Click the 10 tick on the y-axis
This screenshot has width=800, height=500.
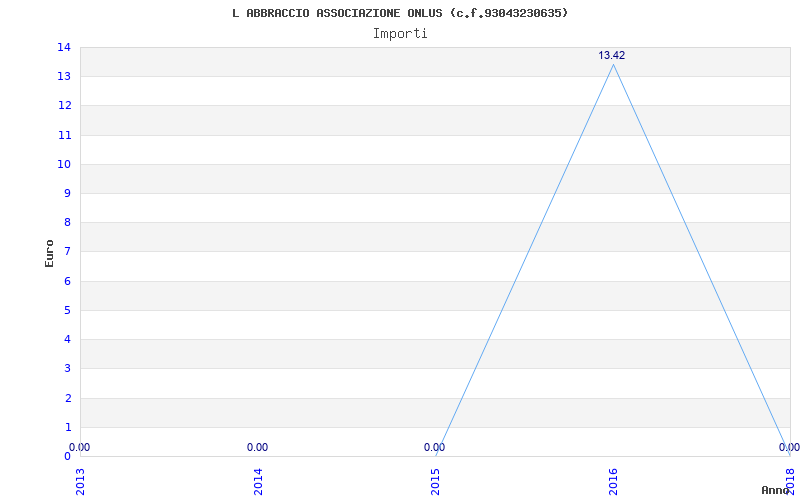point(64,164)
